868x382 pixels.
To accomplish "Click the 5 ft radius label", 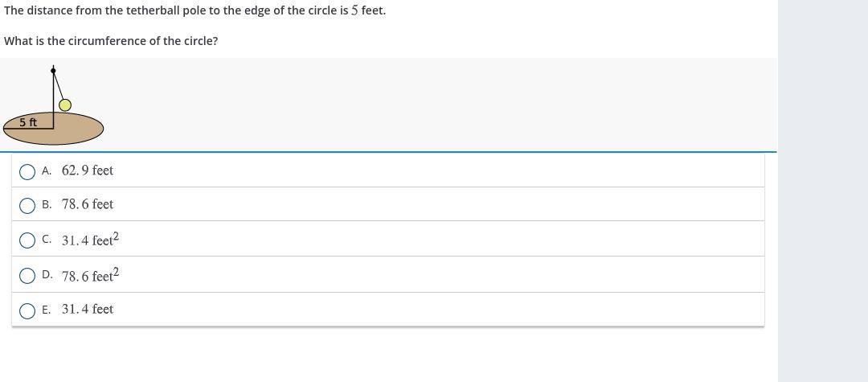I will tap(28, 122).
